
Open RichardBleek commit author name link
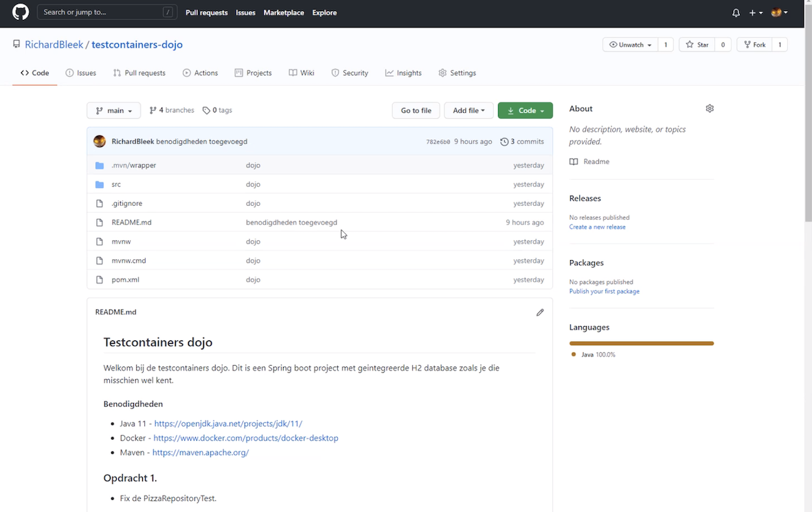[133, 141]
